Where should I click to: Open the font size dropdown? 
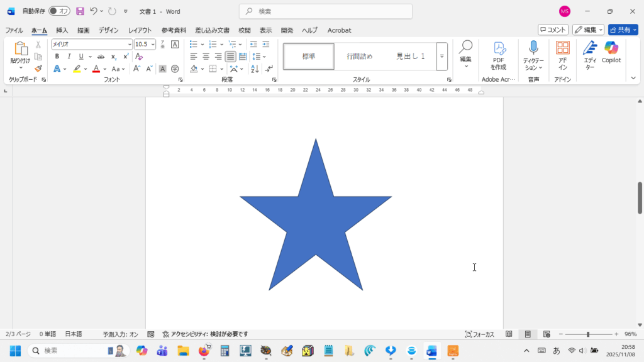click(153, 44)
